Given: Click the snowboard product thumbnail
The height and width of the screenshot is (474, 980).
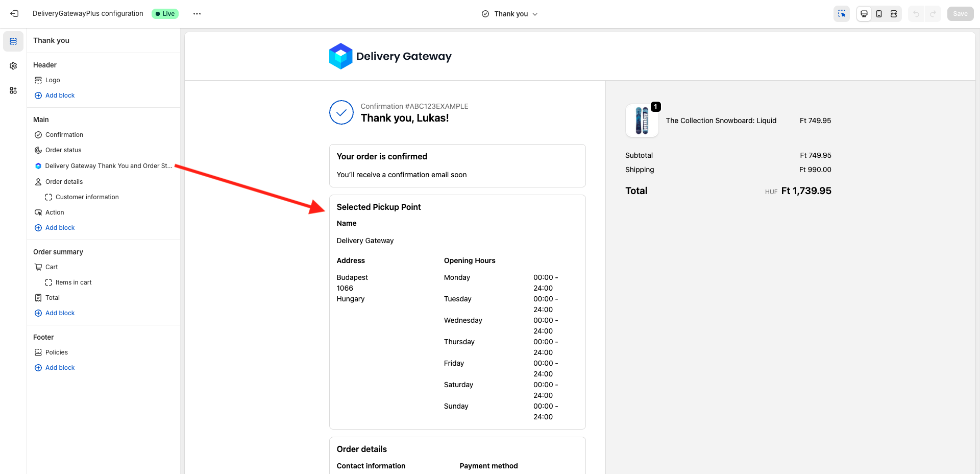Looking at the screenshot, I should coord(642,121).
